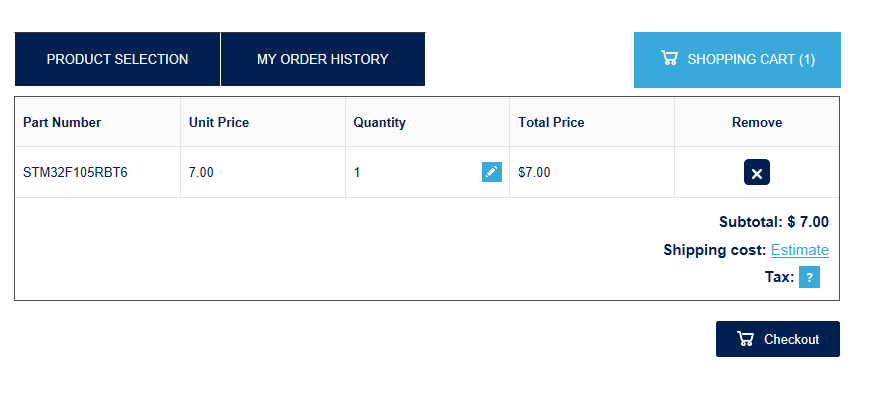This screenshot has width=885, height=418.
Task: Select the Total Price column header
Action: pyautogui.click(x=551, y=122)
